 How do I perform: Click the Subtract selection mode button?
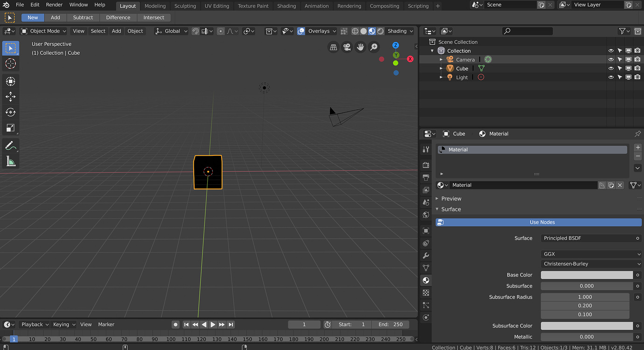coord(83,18)
